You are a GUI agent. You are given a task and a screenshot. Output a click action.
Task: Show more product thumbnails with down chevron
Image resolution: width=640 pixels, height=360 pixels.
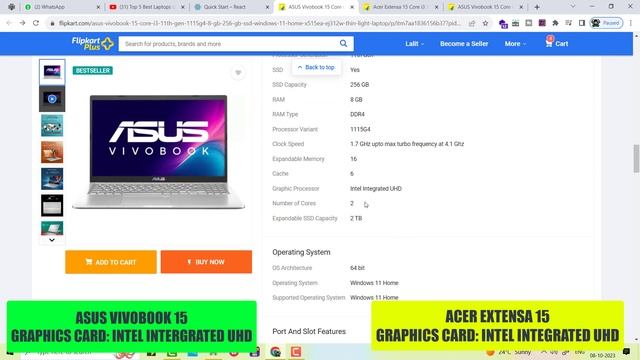click(x=52, y=240)
